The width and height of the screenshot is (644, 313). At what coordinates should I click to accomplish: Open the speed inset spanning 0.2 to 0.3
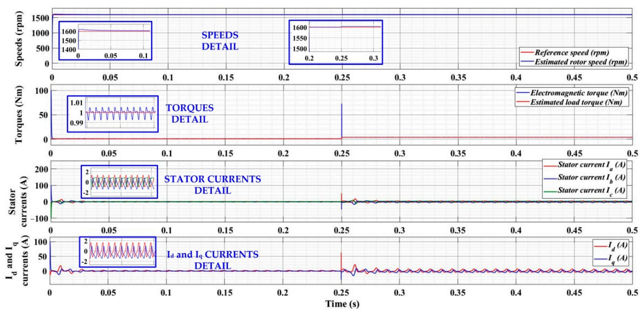tap(335, 41)
